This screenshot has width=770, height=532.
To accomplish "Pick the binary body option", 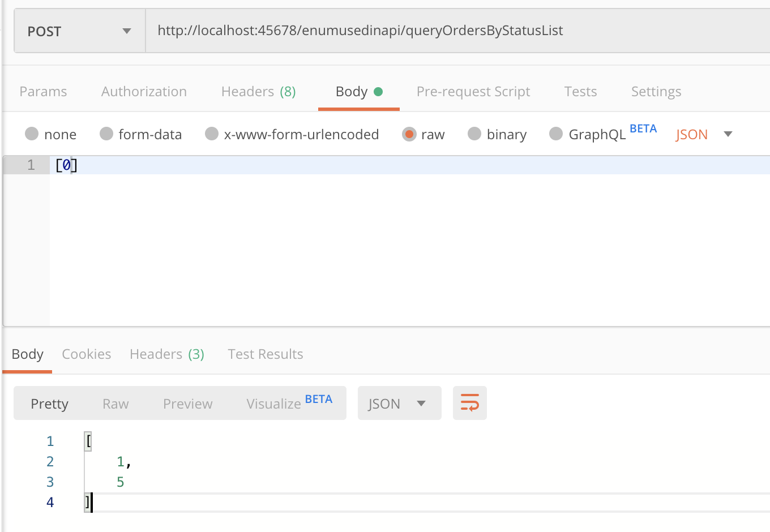I will (x=474, y=134).
